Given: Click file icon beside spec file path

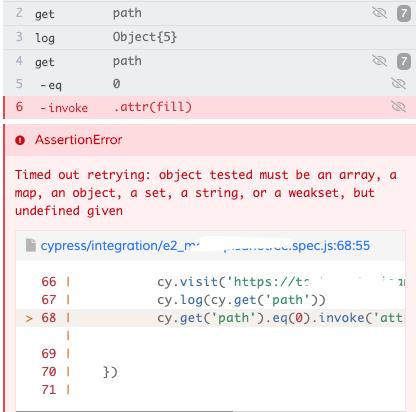Looking at the screenshot, I should pyautogui.click(x=31, y=246).
